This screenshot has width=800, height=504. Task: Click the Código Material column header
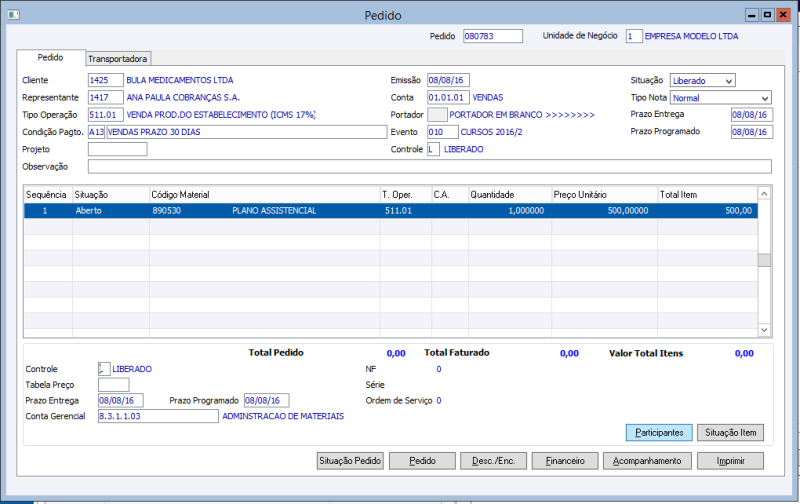(x=264, y=195)
